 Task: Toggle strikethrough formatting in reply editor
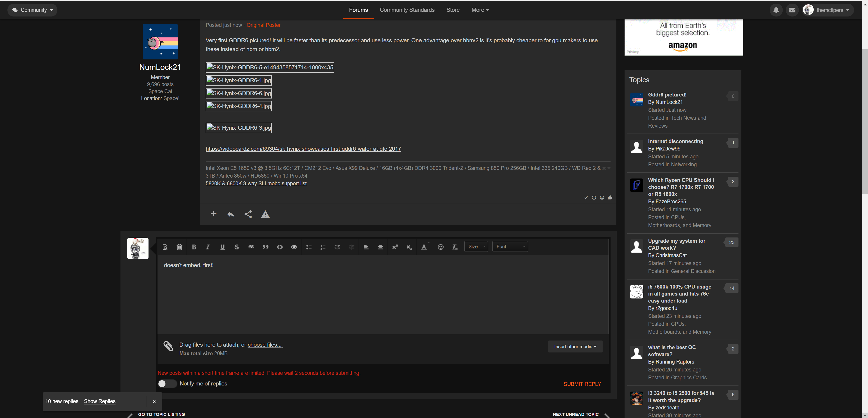pyautogui.click(x=236, y=247)
